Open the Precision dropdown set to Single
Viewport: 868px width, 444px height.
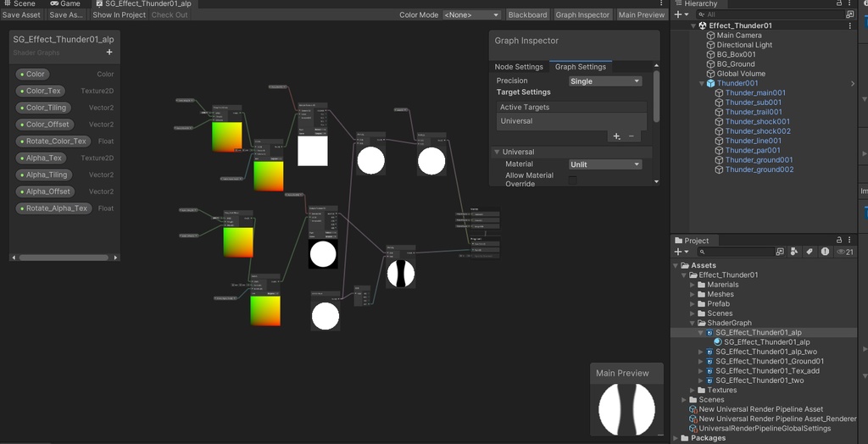(x=605, y=81)
